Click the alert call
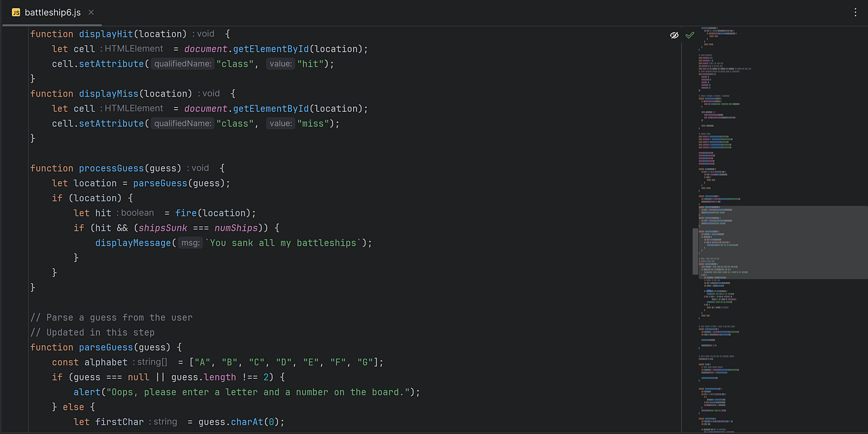 click(87, 392)
